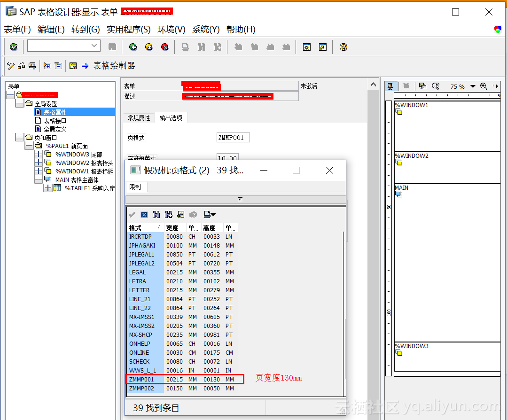Click the popup personal value list icon
This screenshot has height=420, width=507.
pos(181,215)
